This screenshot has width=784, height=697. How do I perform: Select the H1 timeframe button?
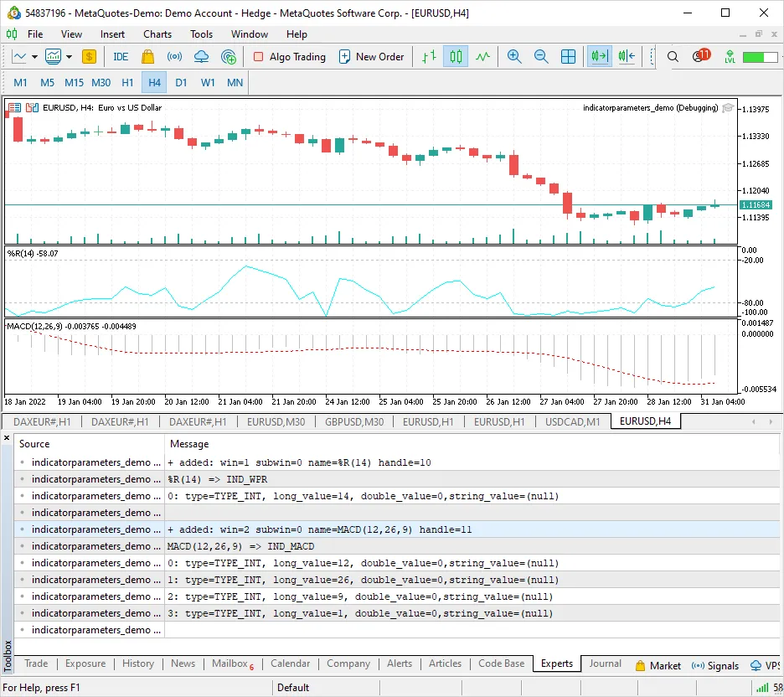click(127, 82)
